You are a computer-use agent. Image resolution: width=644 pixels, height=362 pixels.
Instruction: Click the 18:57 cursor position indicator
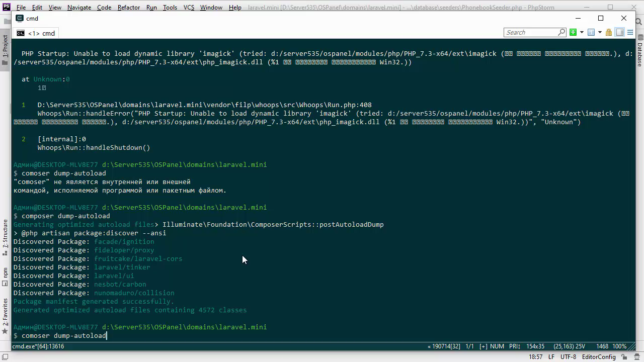535,356
